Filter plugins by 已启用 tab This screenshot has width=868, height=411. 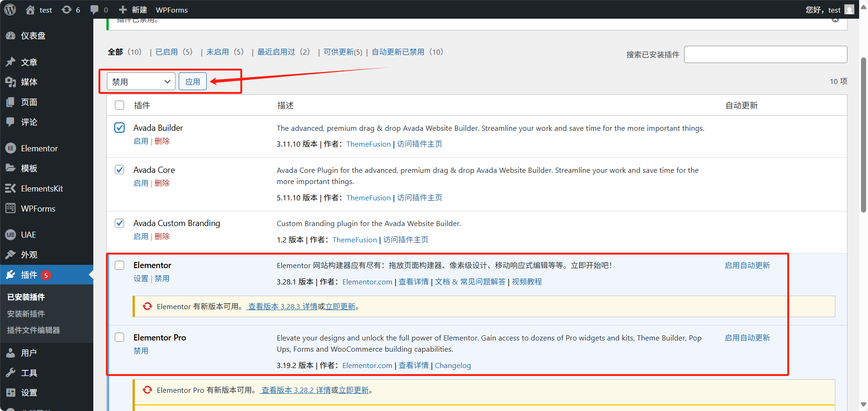click(167, 52)
